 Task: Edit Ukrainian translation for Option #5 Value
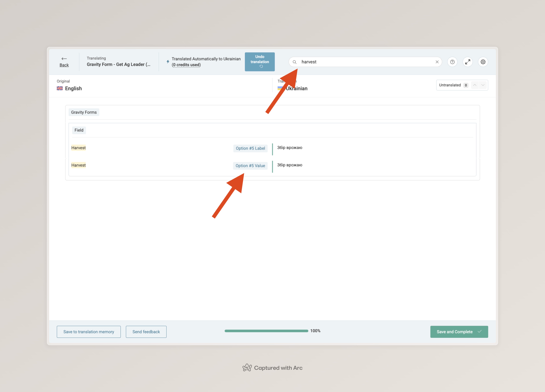(x=290, y=165)
